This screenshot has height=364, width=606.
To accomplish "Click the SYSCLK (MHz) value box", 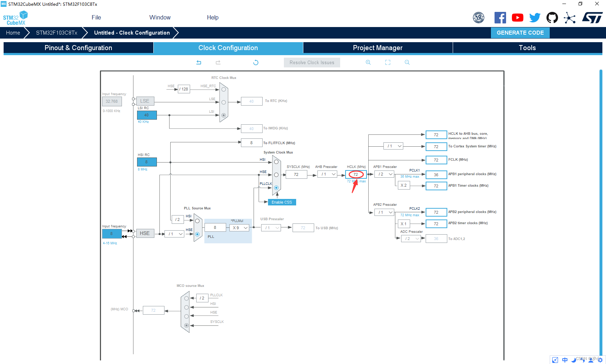I will [296, 174].
